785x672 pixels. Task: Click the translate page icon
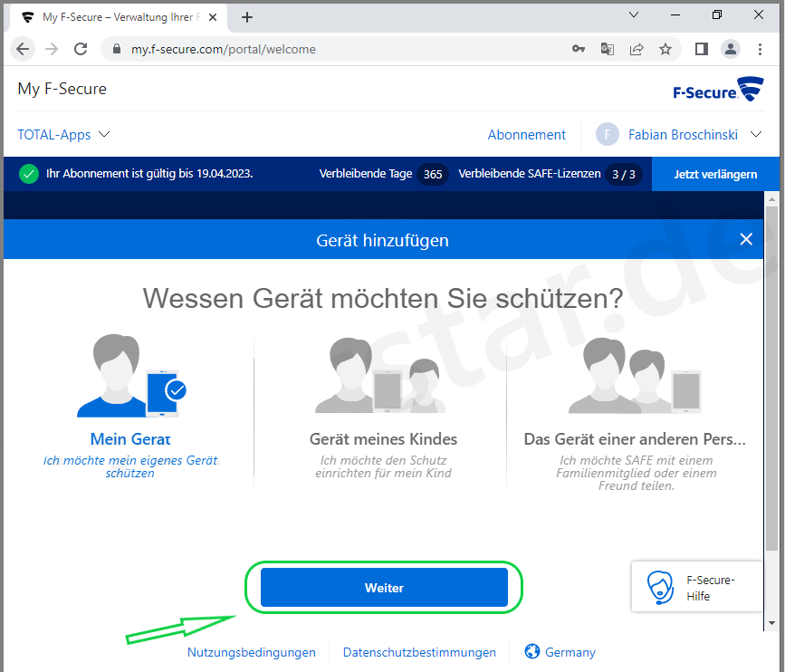(x=608, y=49)
